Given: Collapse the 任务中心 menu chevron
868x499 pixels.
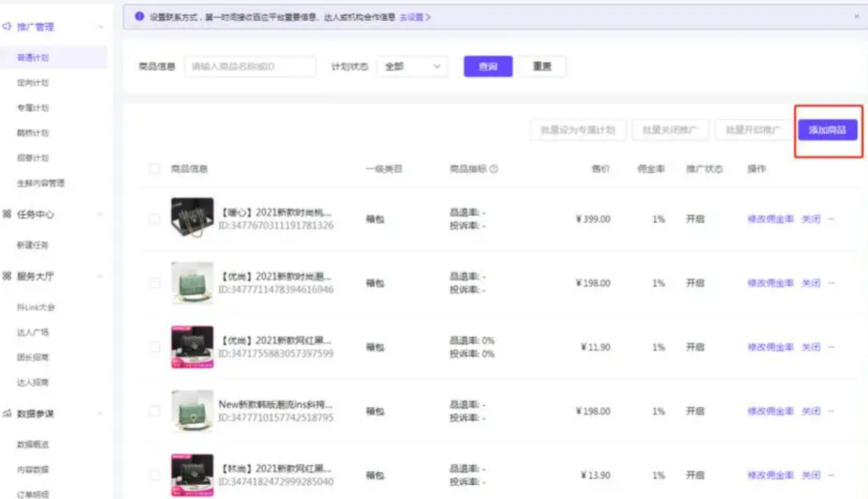Looking at the screenshot, I should click(x=100, y=214).
